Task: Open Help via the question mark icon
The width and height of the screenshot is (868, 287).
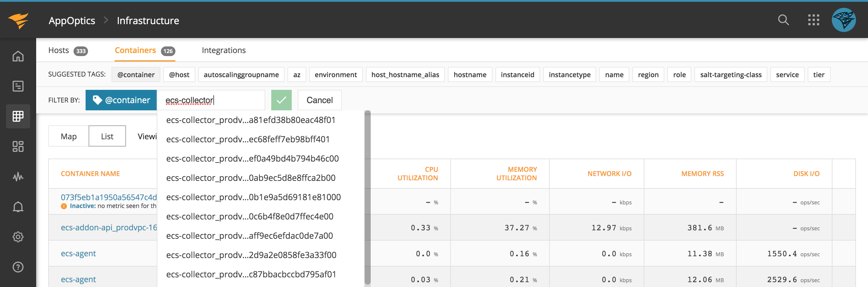Action: [18, 267]
